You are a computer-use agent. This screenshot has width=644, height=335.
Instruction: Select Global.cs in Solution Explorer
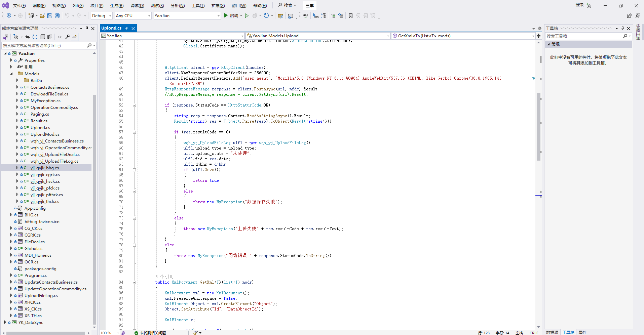pos(33,248)
